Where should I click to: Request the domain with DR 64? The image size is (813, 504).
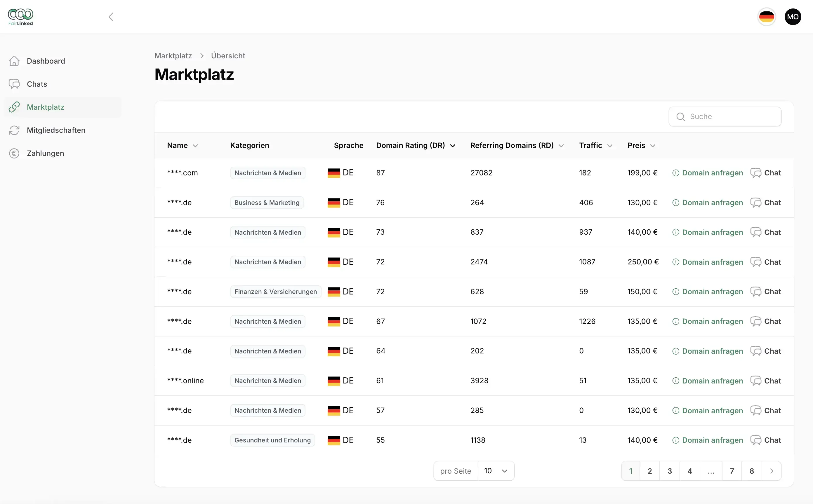click(x=707, y=351)
